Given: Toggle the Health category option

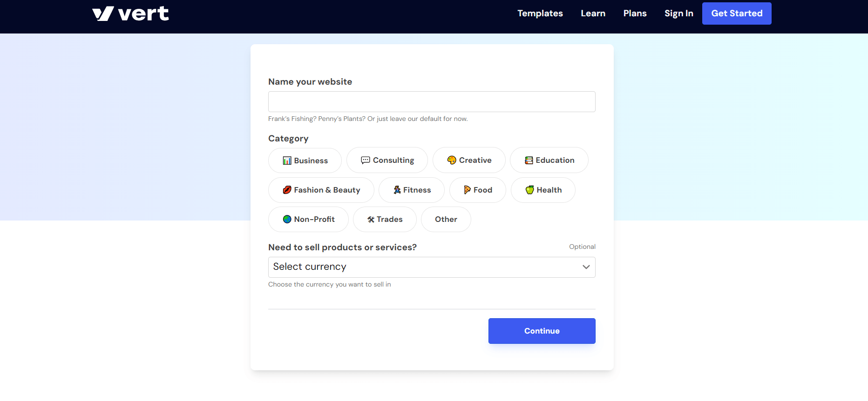Looking at the screenshot, I should click(543, 190).
